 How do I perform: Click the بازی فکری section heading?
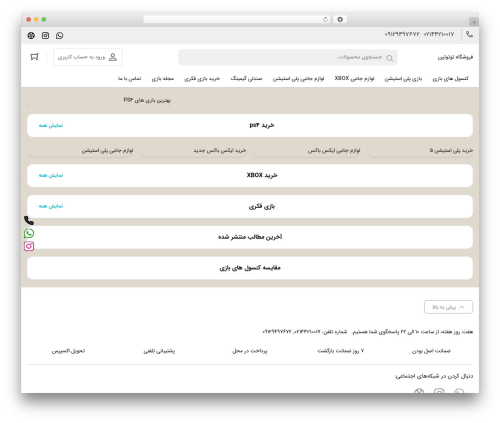[262, 206]
